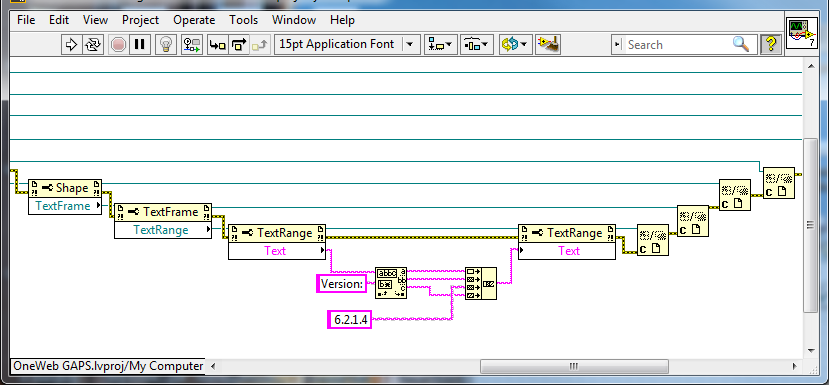Click the Version: string constant
The image size is (829, 385).
(x=342, y=283)
